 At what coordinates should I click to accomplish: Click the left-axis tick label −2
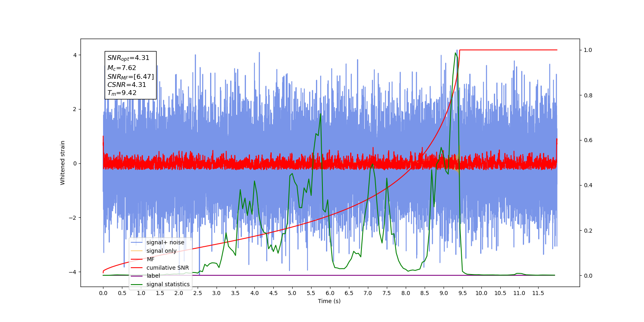pos(73,218)
